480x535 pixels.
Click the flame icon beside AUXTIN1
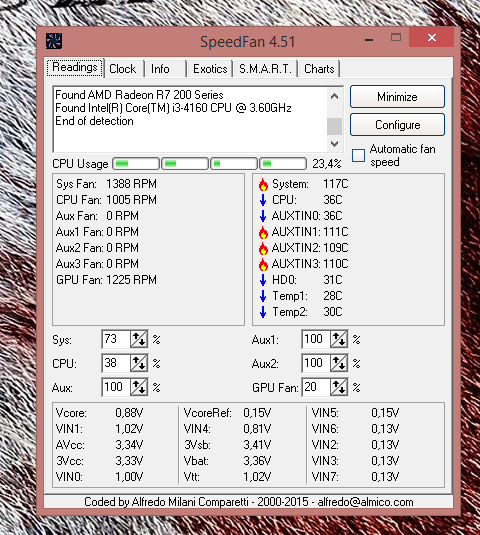coord(263,232)
